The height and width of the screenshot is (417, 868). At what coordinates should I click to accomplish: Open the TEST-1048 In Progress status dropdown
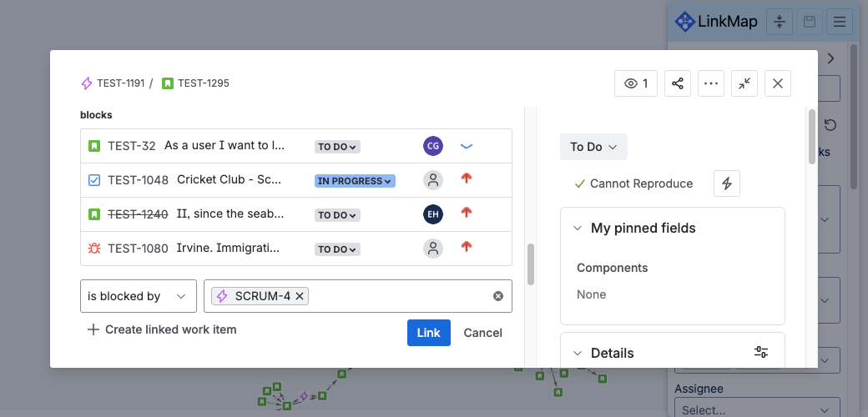click(355, 181)
